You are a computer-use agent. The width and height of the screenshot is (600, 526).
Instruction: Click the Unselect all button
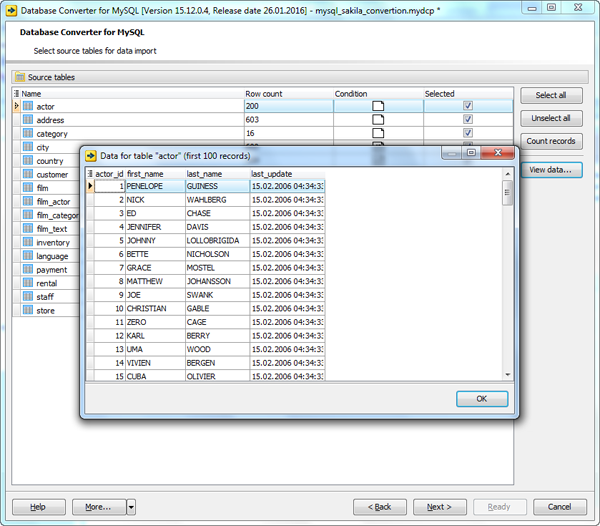pyautogui.click(x=551, y=118)
